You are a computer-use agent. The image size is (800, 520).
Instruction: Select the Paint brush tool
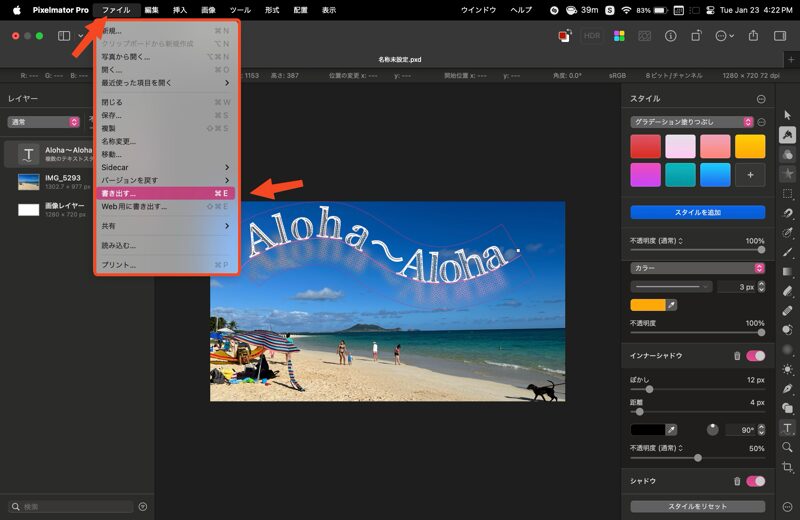[x=787, y=252]
